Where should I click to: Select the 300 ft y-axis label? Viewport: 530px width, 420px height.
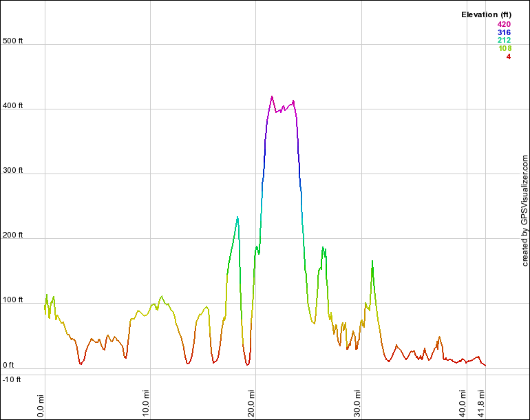12,171
